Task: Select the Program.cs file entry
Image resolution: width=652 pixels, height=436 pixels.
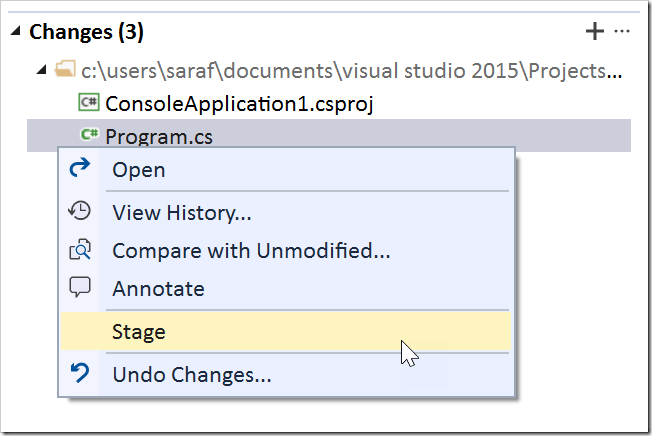Action: 159,136
